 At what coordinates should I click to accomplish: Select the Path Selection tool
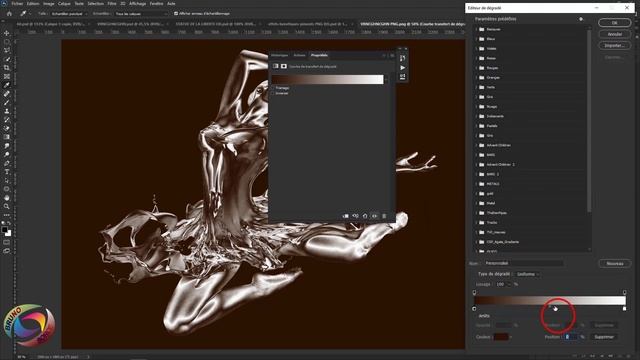click(7, 180)
